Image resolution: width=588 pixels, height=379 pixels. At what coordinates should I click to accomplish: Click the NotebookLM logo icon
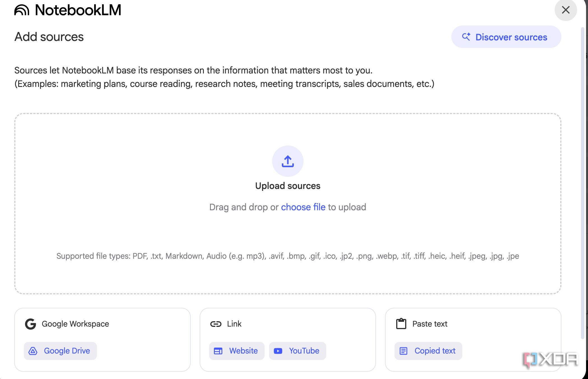point(22,10)
